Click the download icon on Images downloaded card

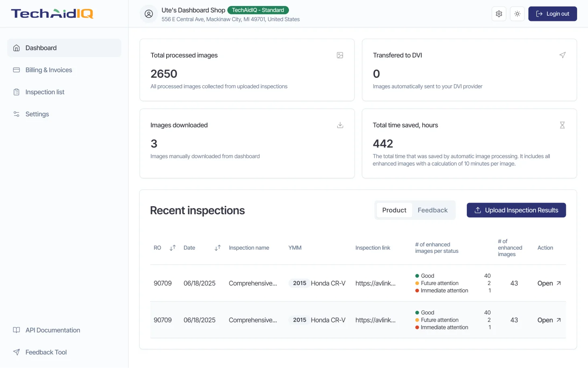[x=340, y=125]
